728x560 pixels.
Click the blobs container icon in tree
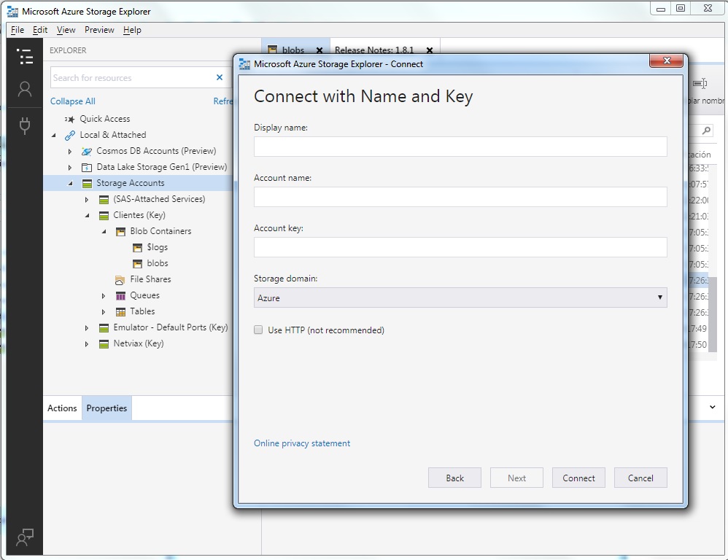point(137,263)
